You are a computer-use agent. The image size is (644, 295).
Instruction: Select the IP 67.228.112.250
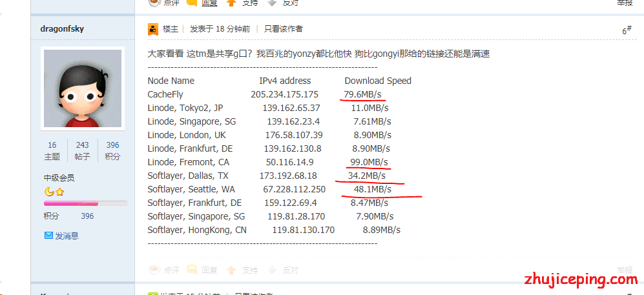tap(295, 189)
